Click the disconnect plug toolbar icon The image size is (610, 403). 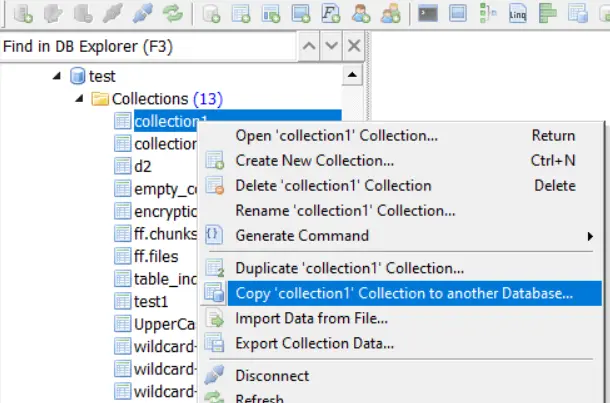pyautogui.click(x=142, y=14)
